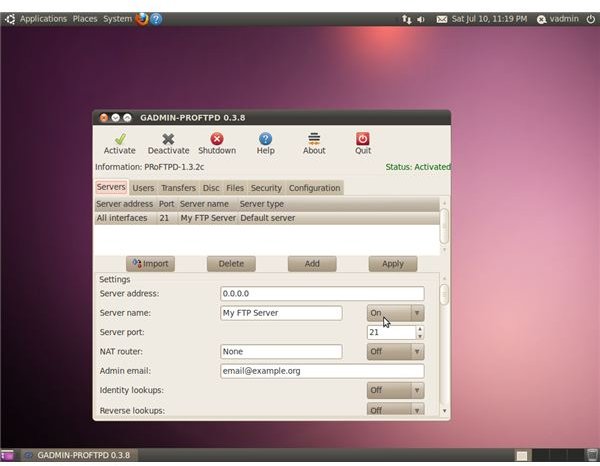This screenshot has height=466, width=600.
Task: Click the Import button
Action: [150, 264]
